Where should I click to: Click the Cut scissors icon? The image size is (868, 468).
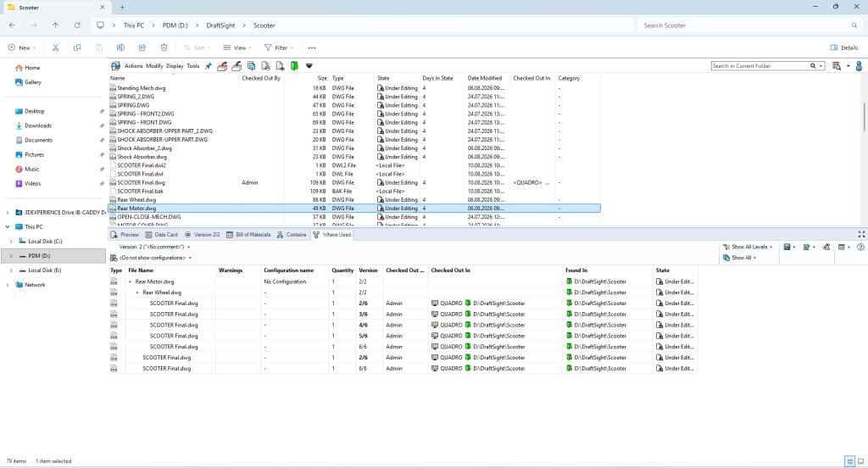55,47
